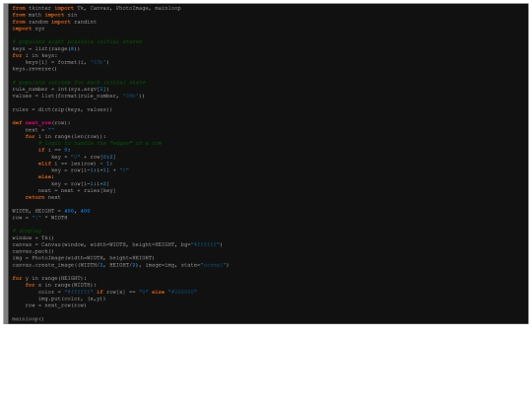
Task: Click the 'color = "#ffffff" if row[x]' line
Action: pyautogui.click(x=117, y=292)
